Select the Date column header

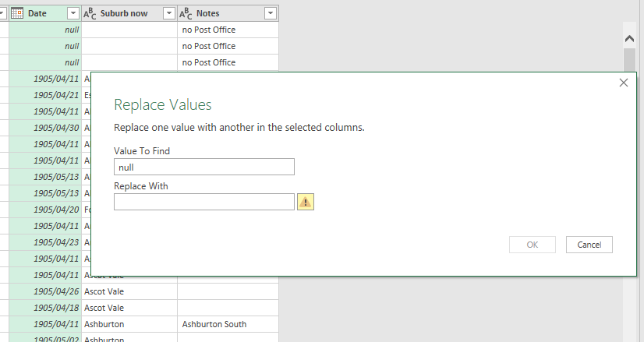(x=45, y=13)
